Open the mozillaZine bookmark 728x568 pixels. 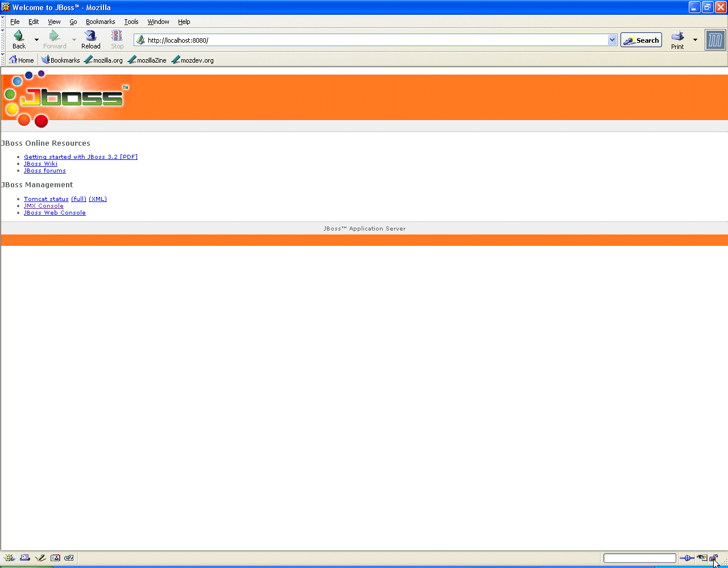click(147, 60)
